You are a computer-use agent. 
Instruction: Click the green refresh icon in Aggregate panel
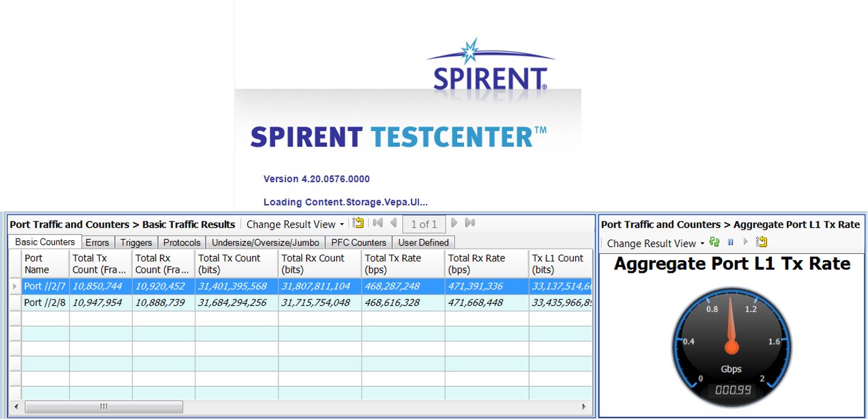714,242
